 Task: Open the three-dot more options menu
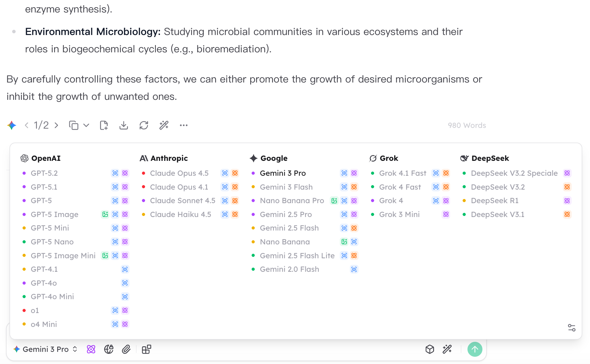coord(184,125)
